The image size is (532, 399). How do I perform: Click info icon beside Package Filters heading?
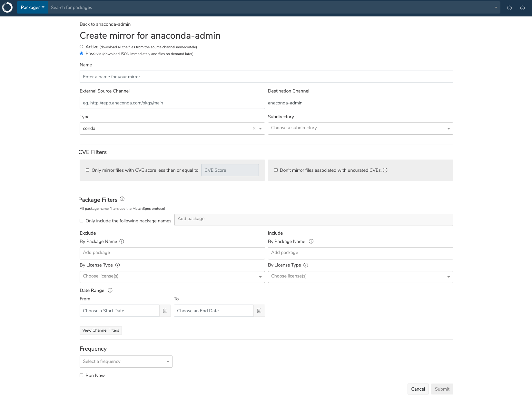click(122, 199)
